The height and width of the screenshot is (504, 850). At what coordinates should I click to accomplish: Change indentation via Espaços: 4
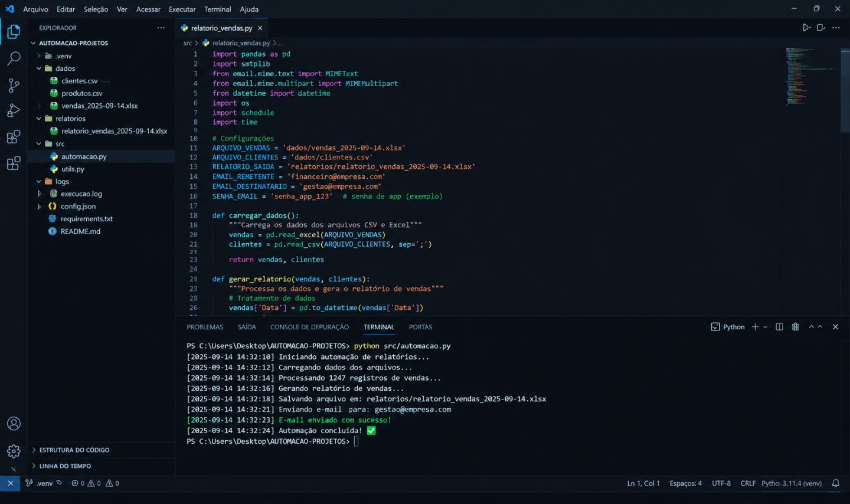(685, 483)
